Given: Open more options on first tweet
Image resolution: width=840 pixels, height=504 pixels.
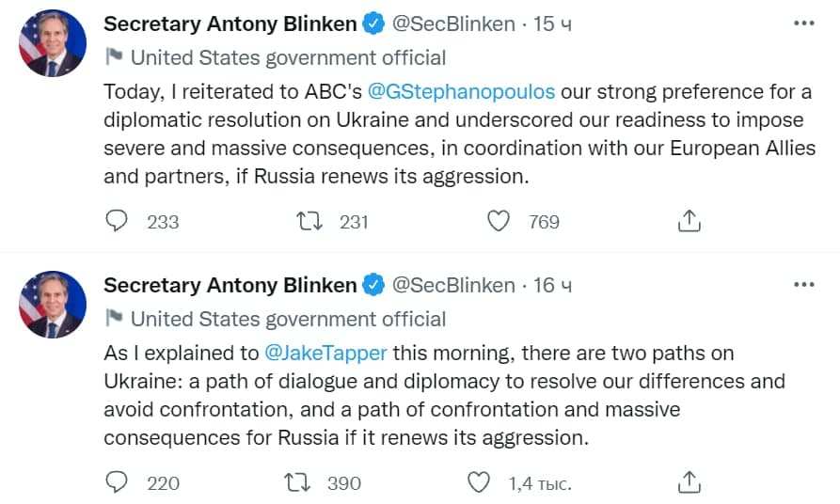Looking at the screenshot, I should 803,24.
